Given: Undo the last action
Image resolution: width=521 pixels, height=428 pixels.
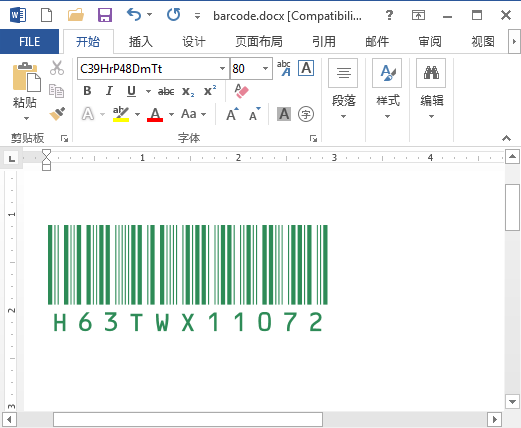Looking at the screenshot, I should 134,15.
